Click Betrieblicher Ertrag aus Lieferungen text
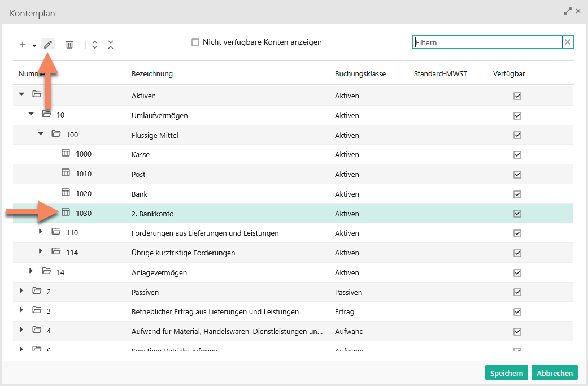 215,312
